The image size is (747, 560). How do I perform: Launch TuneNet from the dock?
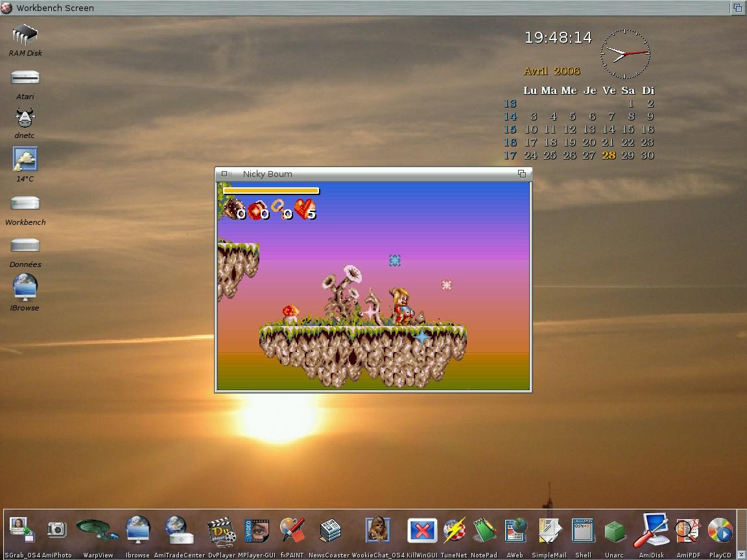(455, 530)
